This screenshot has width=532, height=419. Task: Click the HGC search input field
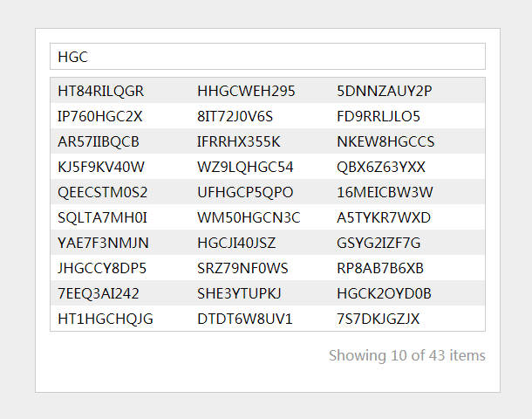pyautogui.click(x=268, y=57)
